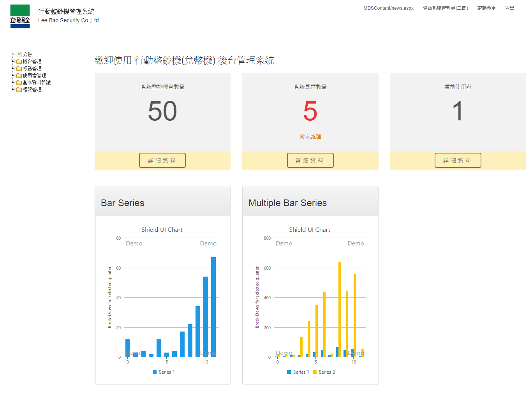Click the 立保全 company logo

coord(20,16)
